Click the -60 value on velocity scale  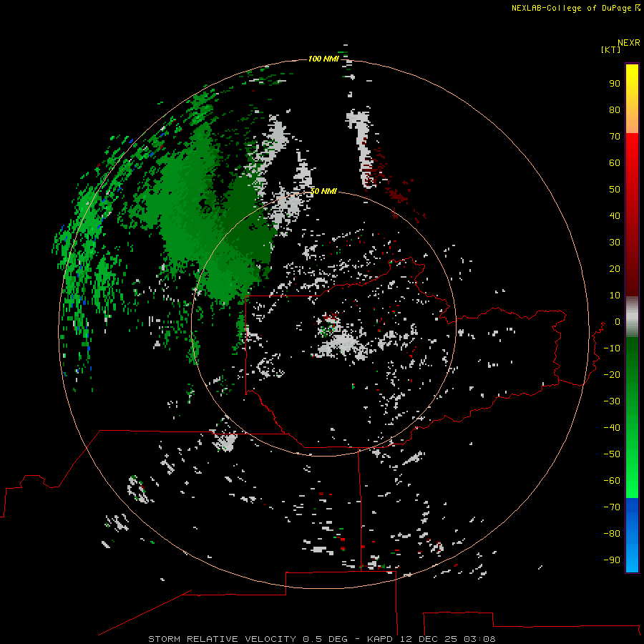(x=612, y=481)
